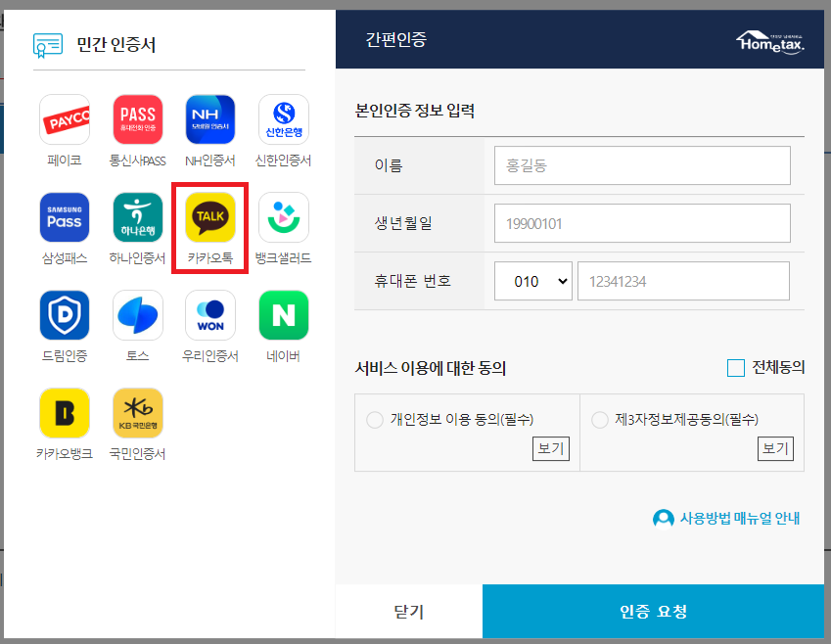
Task: Open the 사용방법 매뉴얼 안내 link
Action: 740,519
